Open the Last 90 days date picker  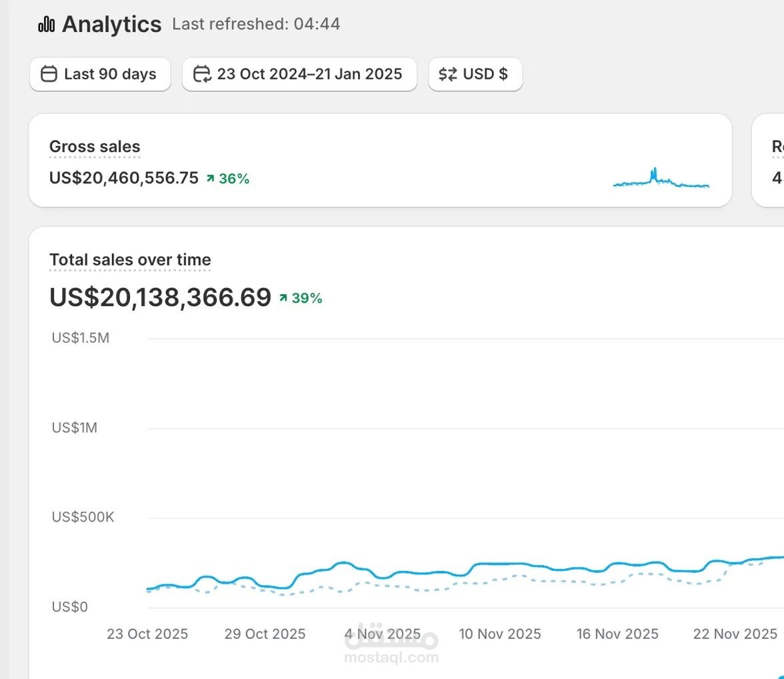point(100,74)
